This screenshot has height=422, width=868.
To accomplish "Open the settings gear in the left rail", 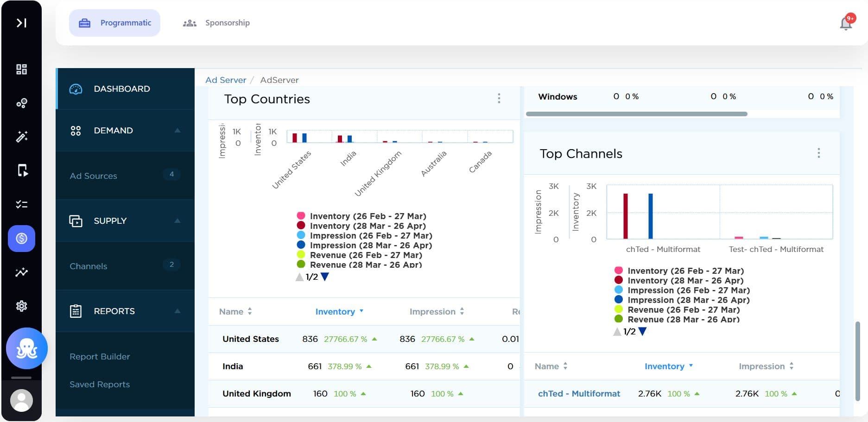I will point(21,306).
